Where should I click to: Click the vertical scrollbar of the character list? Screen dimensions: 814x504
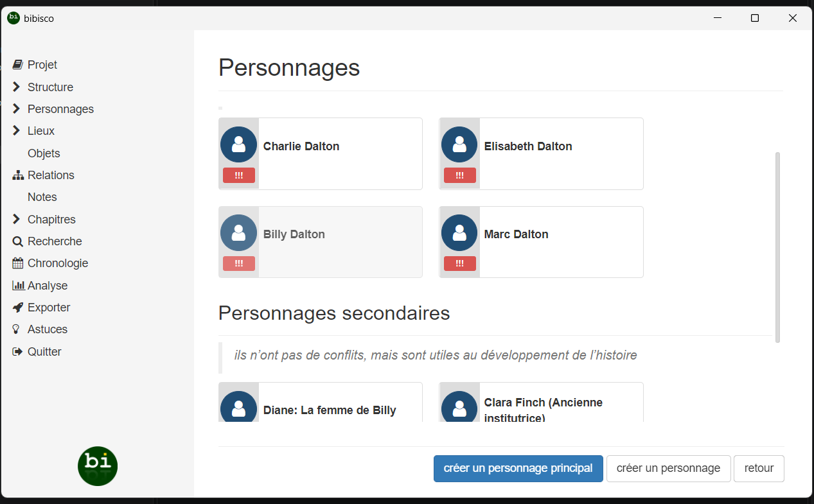(777, 247)
